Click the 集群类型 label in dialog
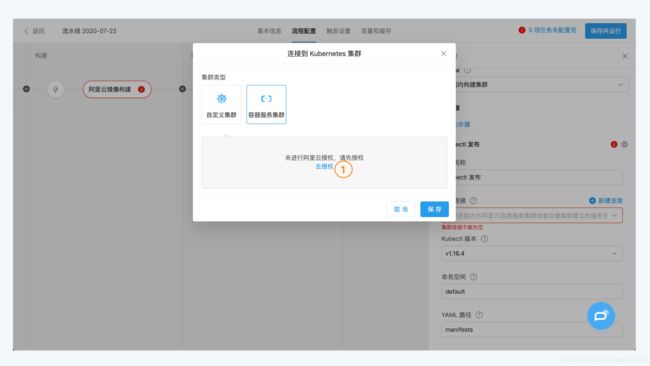Screen dimensions: 650x366 pyautogui.click(x=213, y=77)
